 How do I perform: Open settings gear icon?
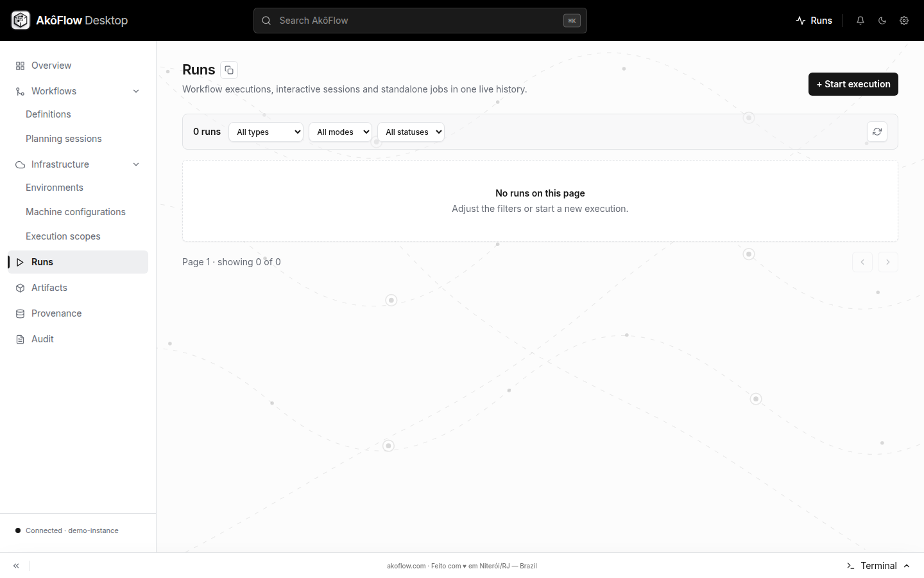point(904,21)
